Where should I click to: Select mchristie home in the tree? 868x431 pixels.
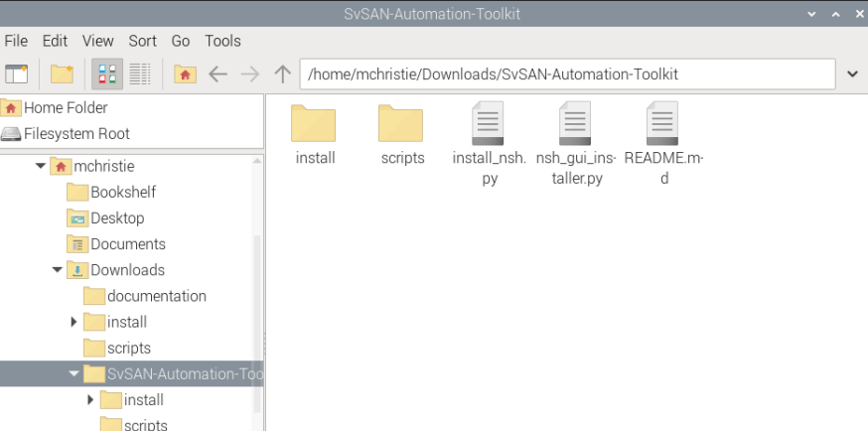pos(104,166)
